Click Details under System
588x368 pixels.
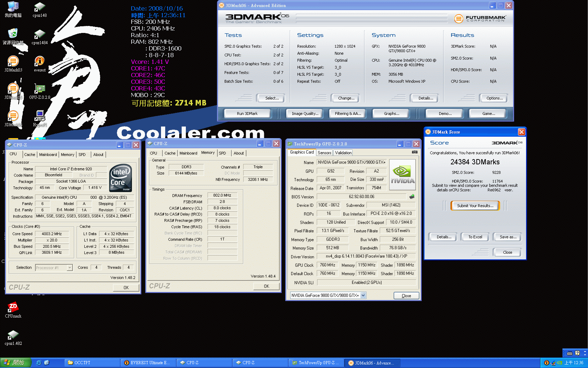(425, 98)
